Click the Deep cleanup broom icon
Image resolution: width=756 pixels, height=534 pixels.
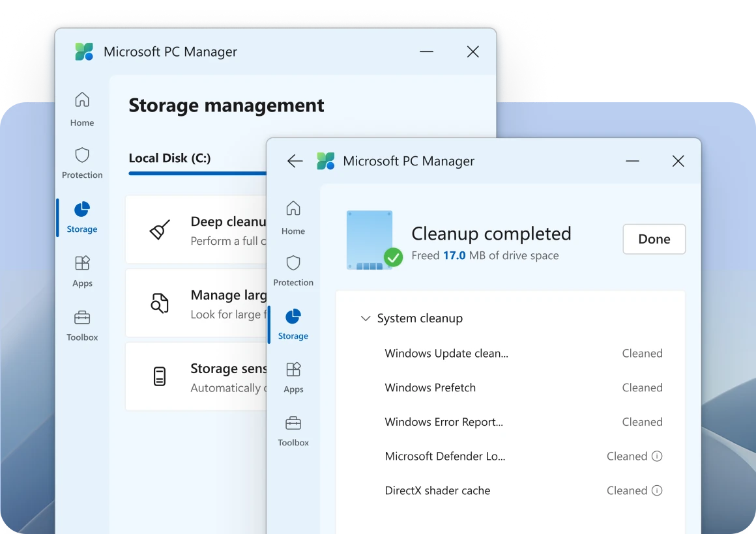tap(160, 229)
